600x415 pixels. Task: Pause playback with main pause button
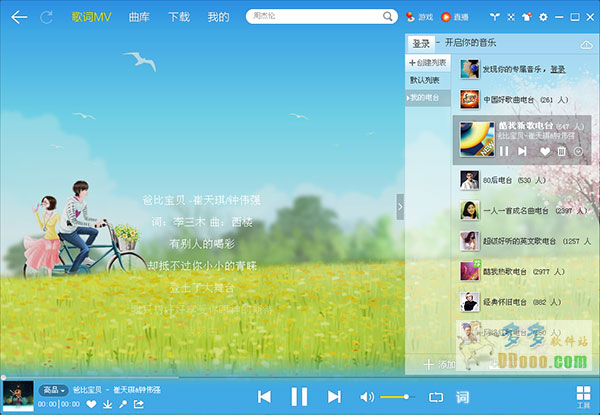(299, 397)
